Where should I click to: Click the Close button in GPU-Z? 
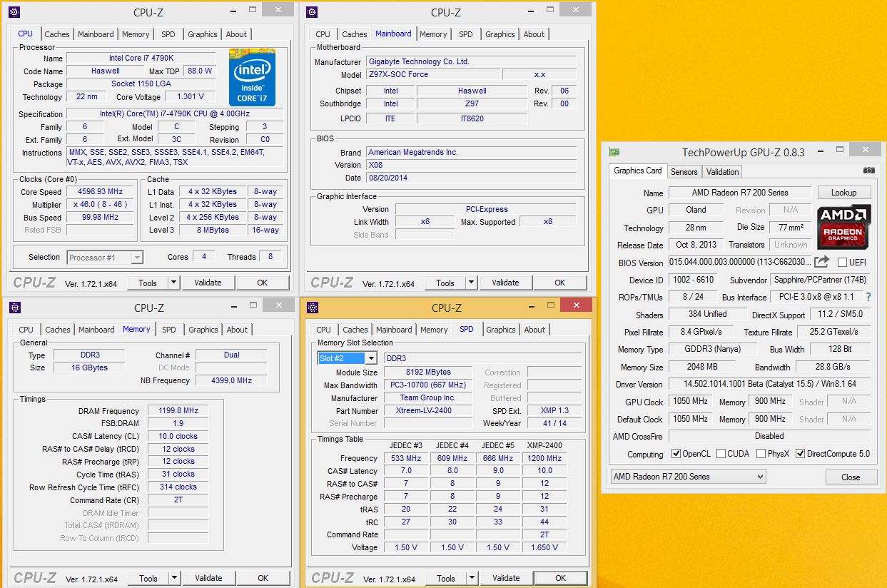coord(851,477)
